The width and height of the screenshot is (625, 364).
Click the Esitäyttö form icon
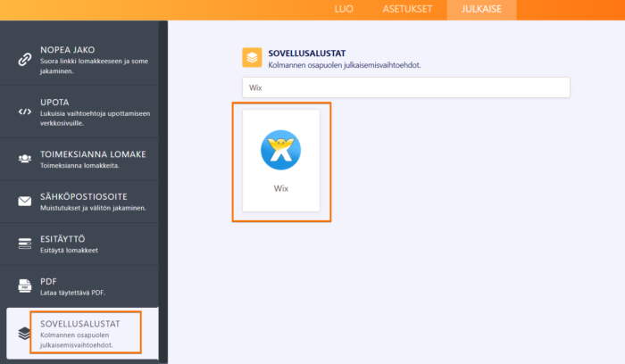[25, 244]
